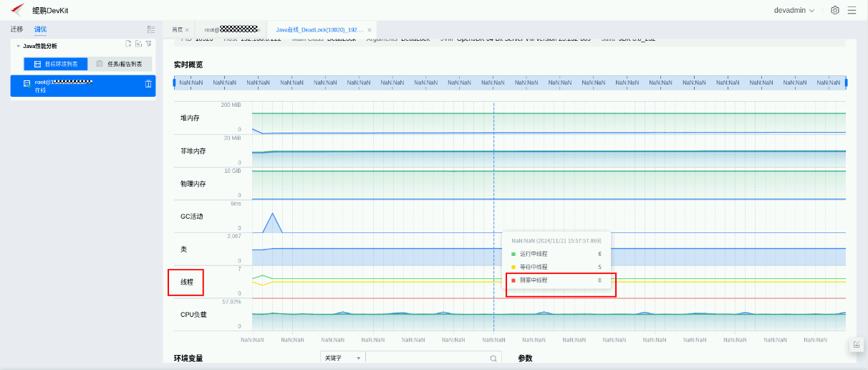Click the 类 chart label

coord(183,249)
